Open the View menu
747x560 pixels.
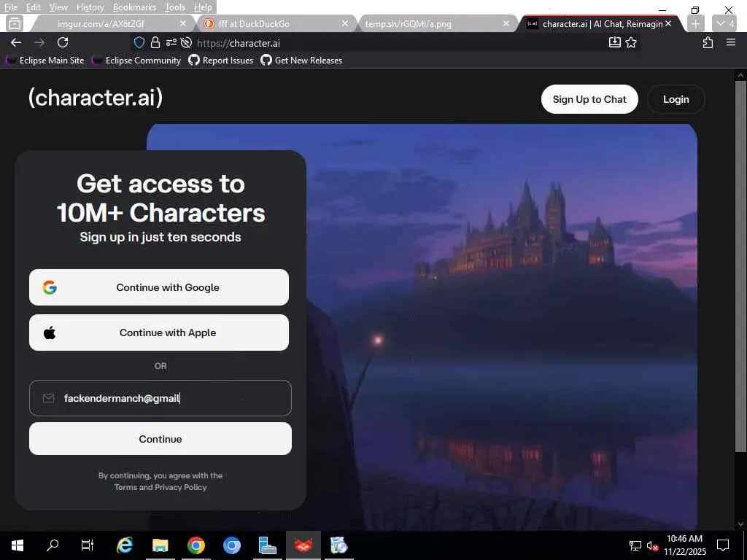(x=58, y=7)
